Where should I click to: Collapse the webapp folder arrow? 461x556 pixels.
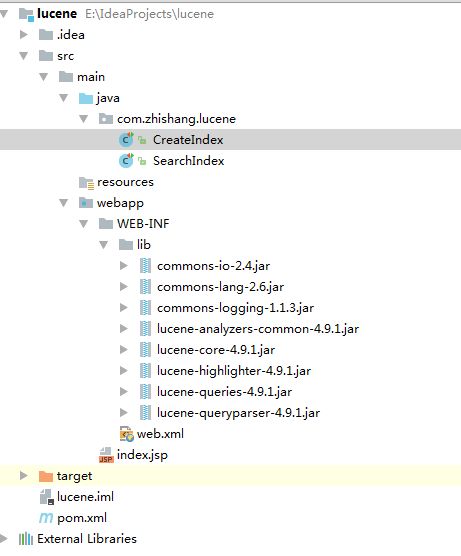[64, 203]
